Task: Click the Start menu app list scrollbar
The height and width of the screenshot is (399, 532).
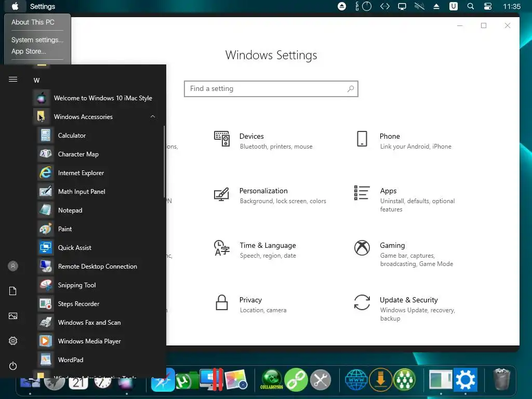Action: [164, 162]
